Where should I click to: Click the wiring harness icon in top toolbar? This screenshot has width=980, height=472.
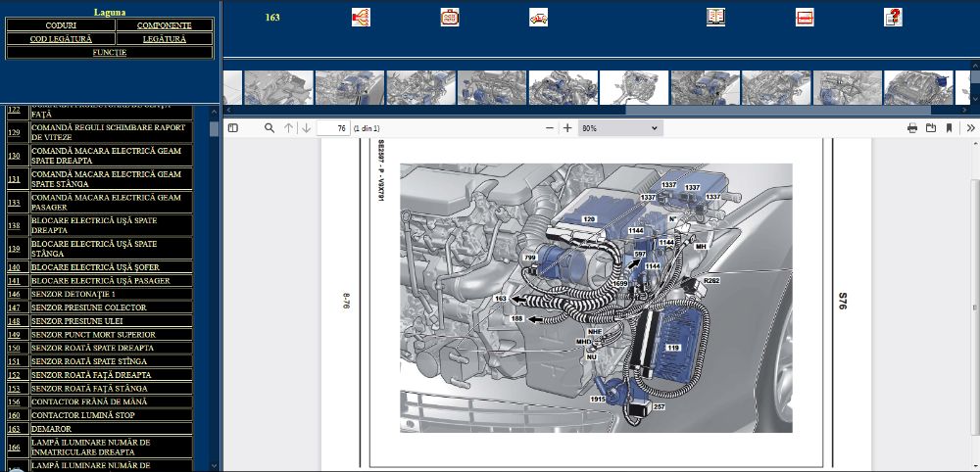(x=361, y=17)
